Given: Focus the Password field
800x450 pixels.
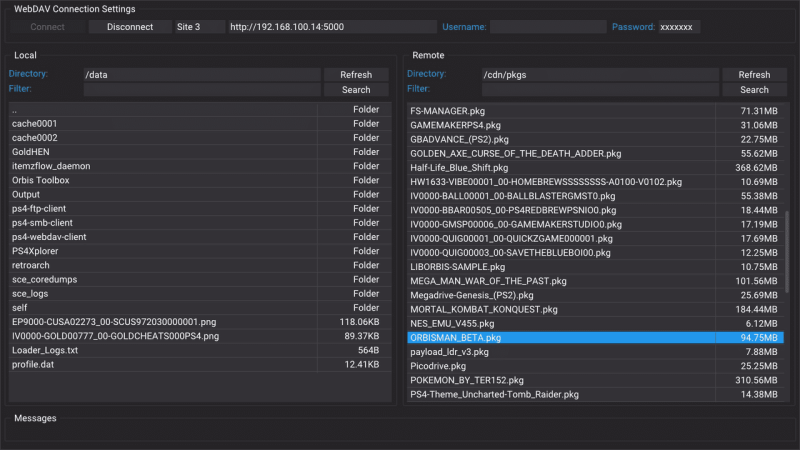Looking at the screenshot, I should tap(679, 27).
